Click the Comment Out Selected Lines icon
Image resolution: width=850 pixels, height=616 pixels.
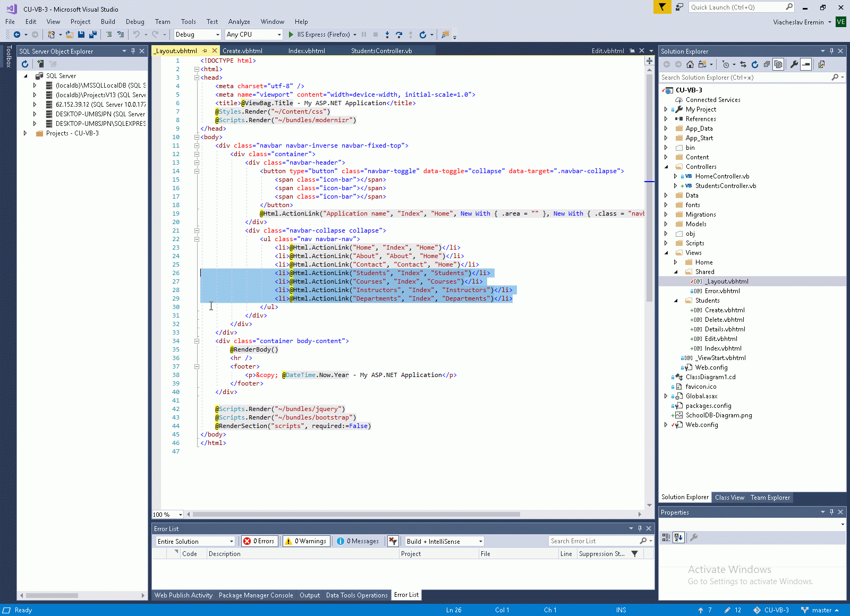point(109,35)
